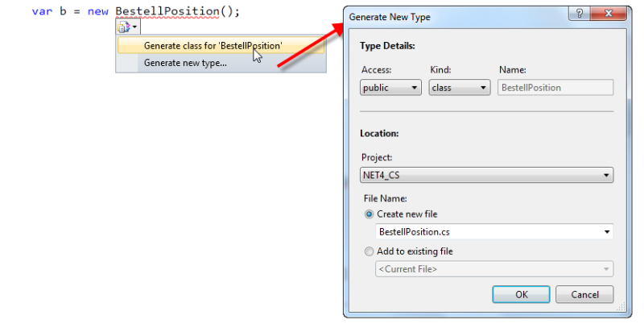Select the Add to existing file option
The image size is (644, 332).
(x=370, y=251)
